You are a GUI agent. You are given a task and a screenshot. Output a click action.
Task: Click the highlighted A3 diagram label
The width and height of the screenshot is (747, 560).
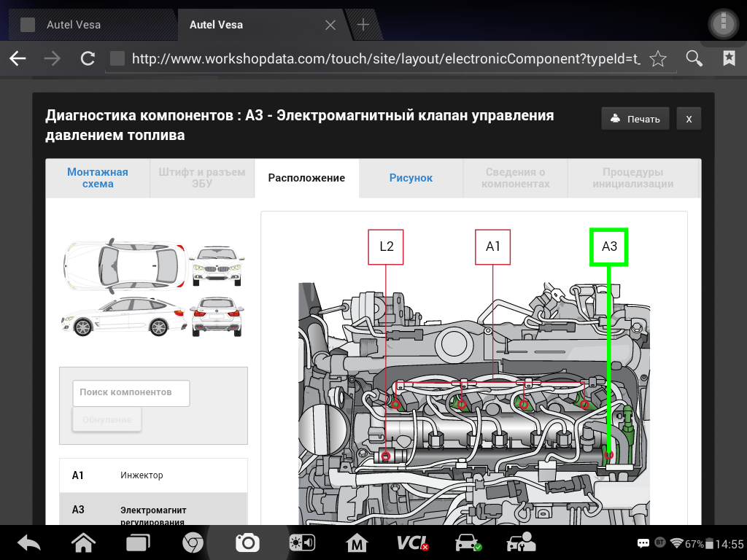(609, 246)
